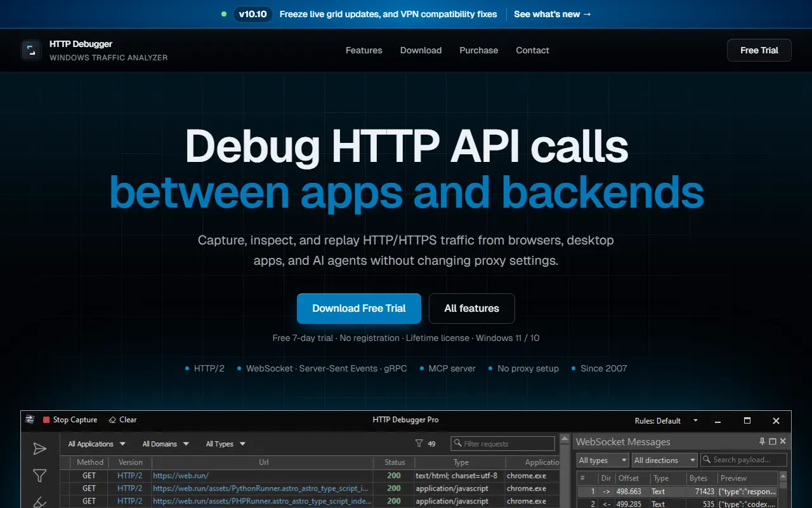Click the Bytes column header in WebSocket panel

[702, 478]
